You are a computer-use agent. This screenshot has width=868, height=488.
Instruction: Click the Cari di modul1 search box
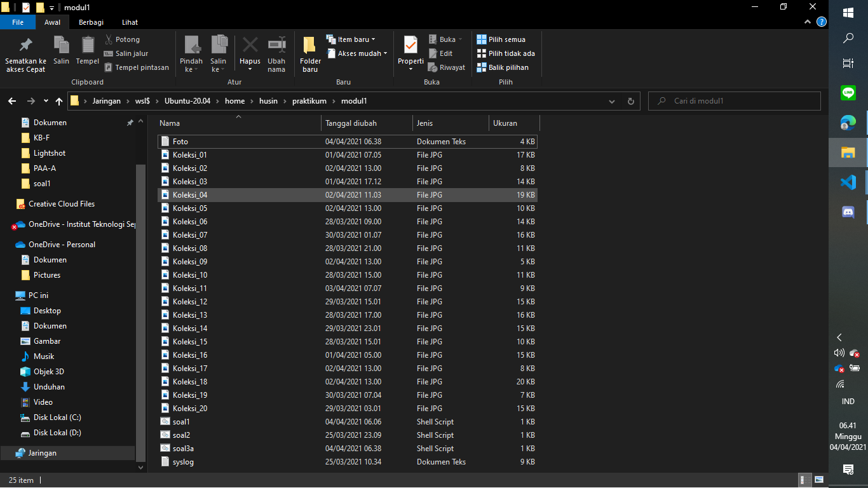735,101
